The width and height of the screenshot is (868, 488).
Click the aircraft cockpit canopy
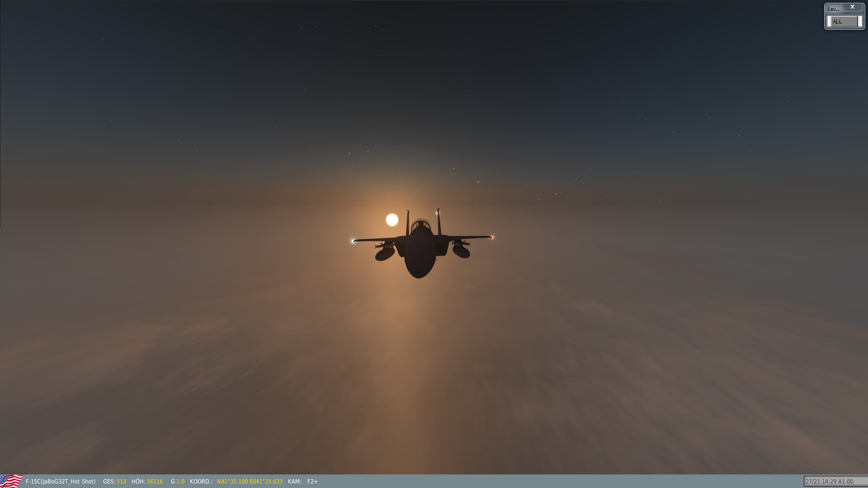pyautogui.click(x=421, y=224)
